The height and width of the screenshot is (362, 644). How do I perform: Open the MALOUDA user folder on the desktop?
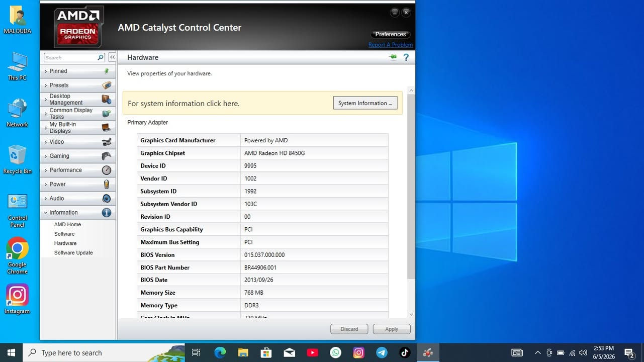18,20
